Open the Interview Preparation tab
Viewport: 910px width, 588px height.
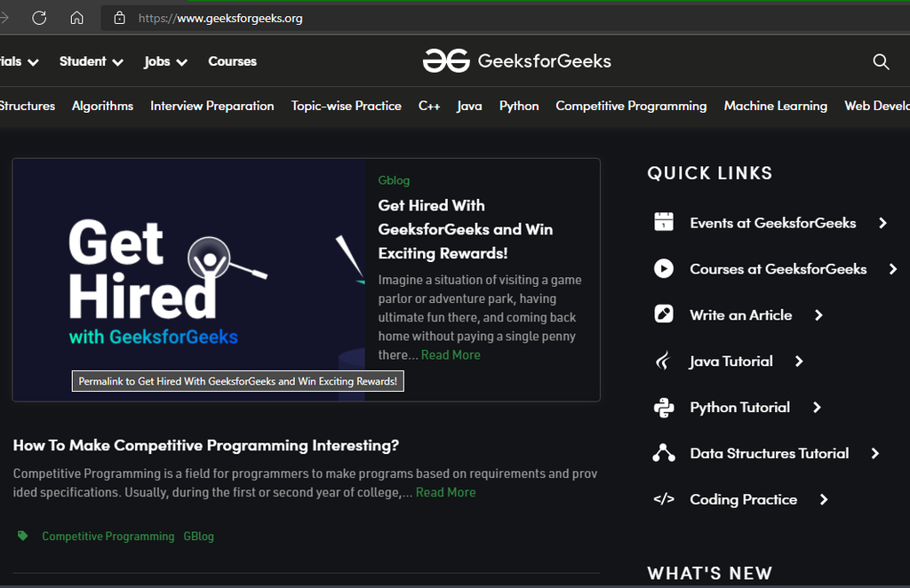tap(212, 106)
